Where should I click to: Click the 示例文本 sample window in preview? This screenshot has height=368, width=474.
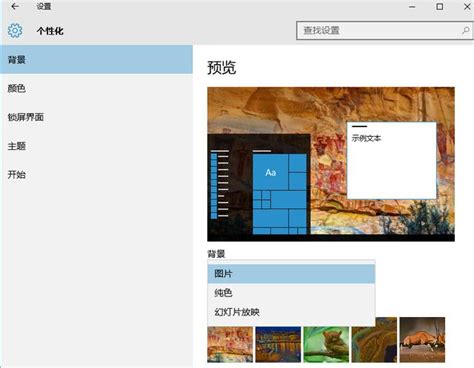(x=392, y=160)
